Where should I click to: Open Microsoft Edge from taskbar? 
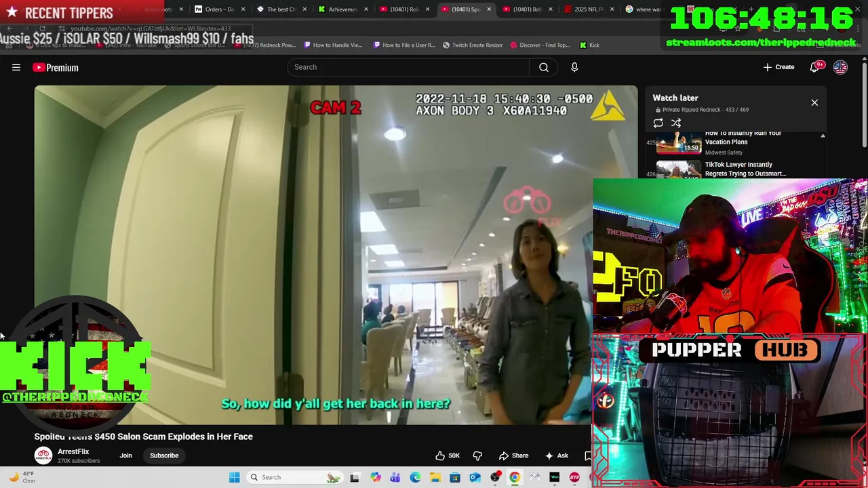pos(415,477)
